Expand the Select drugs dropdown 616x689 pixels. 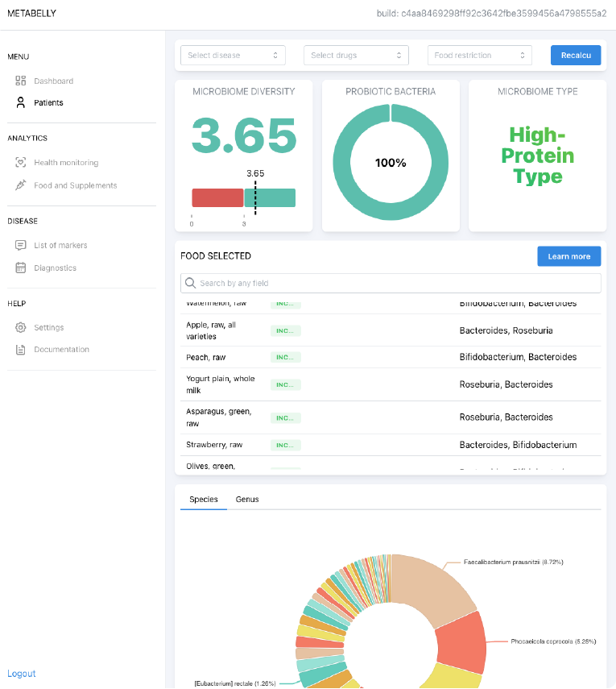[x=355, y=56]
